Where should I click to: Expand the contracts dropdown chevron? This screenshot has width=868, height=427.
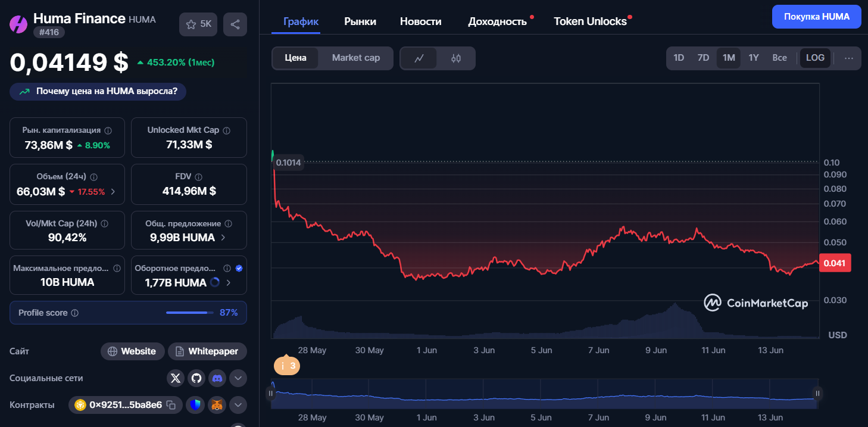238,405
